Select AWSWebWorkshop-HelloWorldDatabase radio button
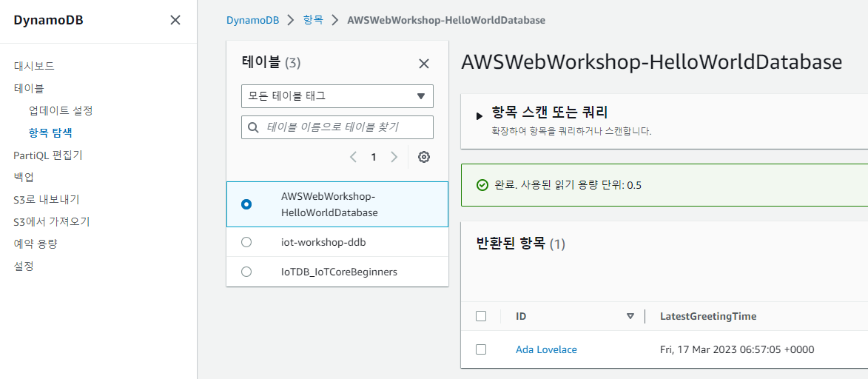This screenshot has width=868, height=379. click(247, 204)
